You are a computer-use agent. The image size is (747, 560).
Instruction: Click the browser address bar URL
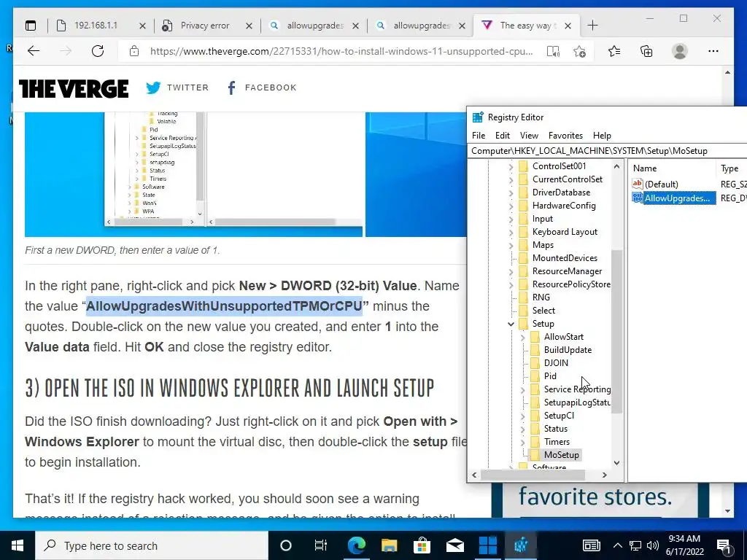click(341, 52)
